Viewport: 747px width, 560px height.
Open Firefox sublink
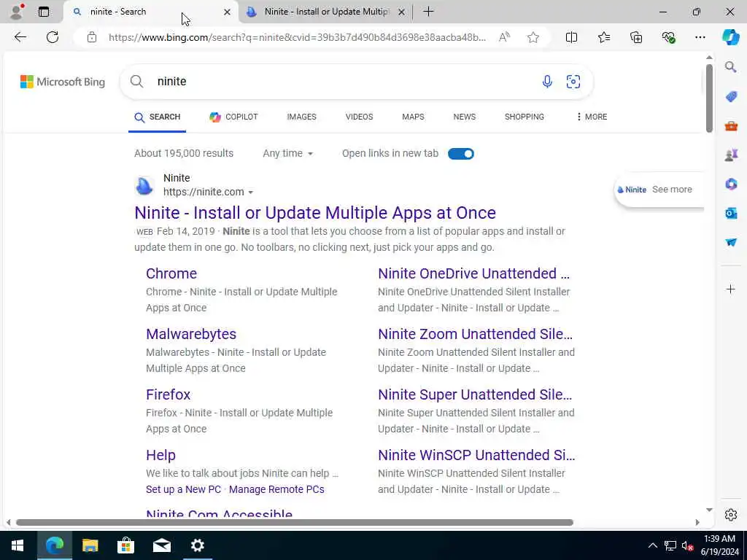pyautogui.click(x=169, y=394)
